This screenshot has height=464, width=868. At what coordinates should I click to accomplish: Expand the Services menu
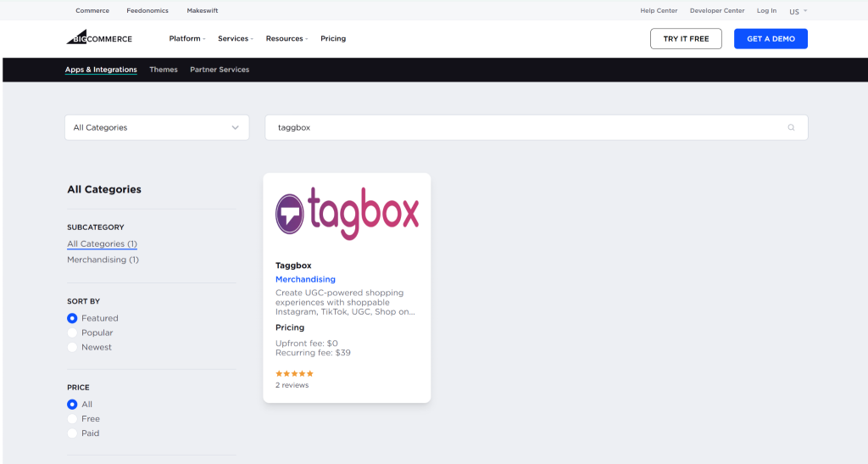(236, 38)
